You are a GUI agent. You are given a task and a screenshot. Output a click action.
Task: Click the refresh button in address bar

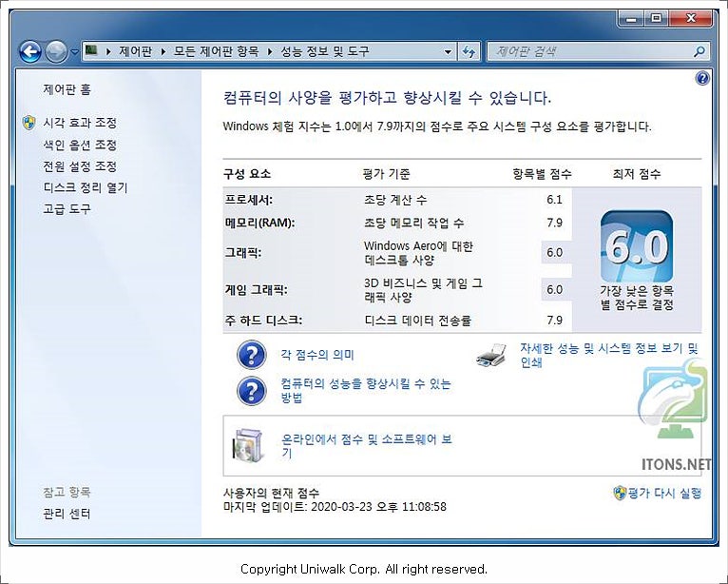coord(469,51)
